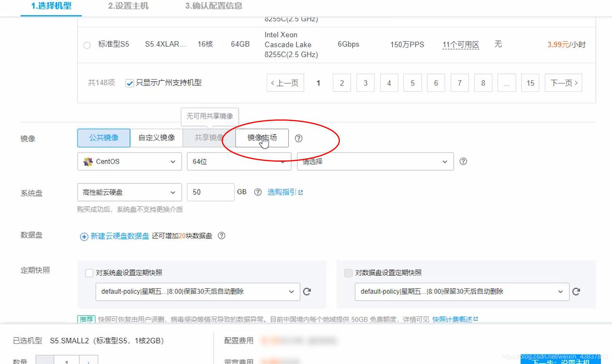Click 6Gbps bandwidth cell
The image size is (612, 364).
click(x=348, y=44)
